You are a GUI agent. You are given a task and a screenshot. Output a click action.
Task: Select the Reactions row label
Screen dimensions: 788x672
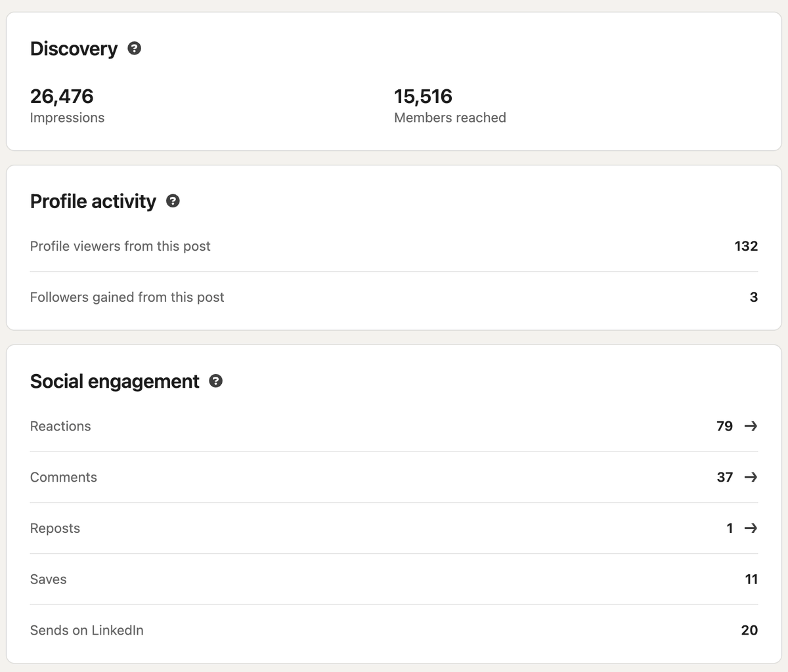[60, 426]
